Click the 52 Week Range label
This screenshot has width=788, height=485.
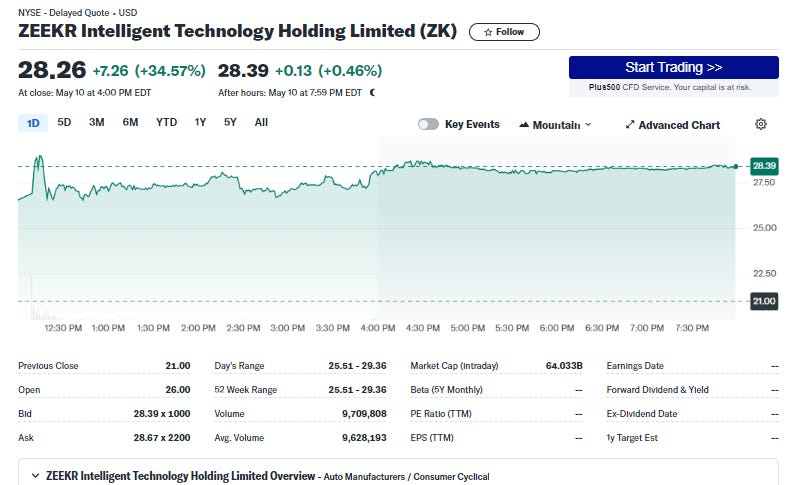pyautogui.click(x=246, y=390)
